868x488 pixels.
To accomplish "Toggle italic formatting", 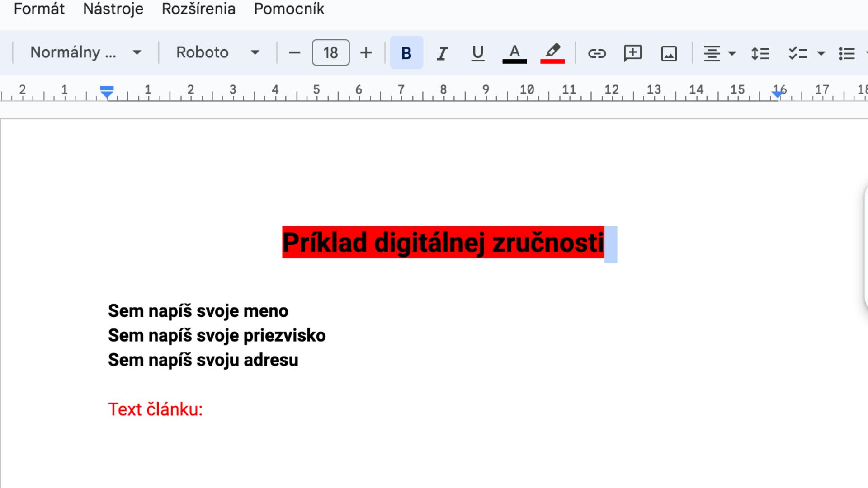I will 442,53.
